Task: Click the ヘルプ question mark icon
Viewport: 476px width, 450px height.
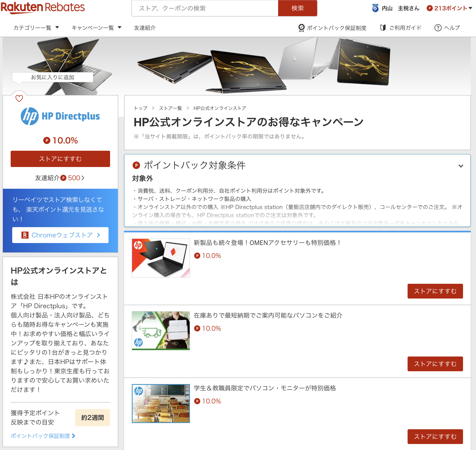Action: tap(438, 28)
